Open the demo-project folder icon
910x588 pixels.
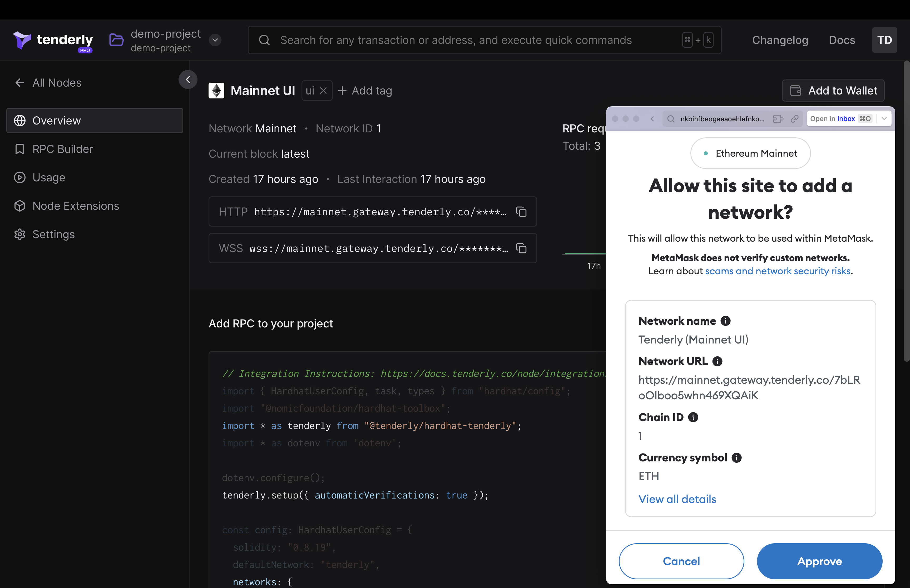(116, 40)
